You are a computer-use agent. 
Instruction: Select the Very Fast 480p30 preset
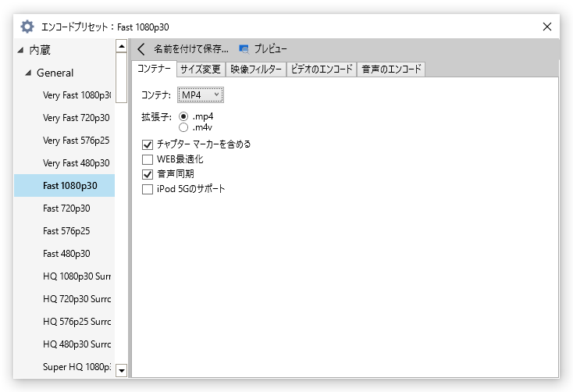[64, 163]
